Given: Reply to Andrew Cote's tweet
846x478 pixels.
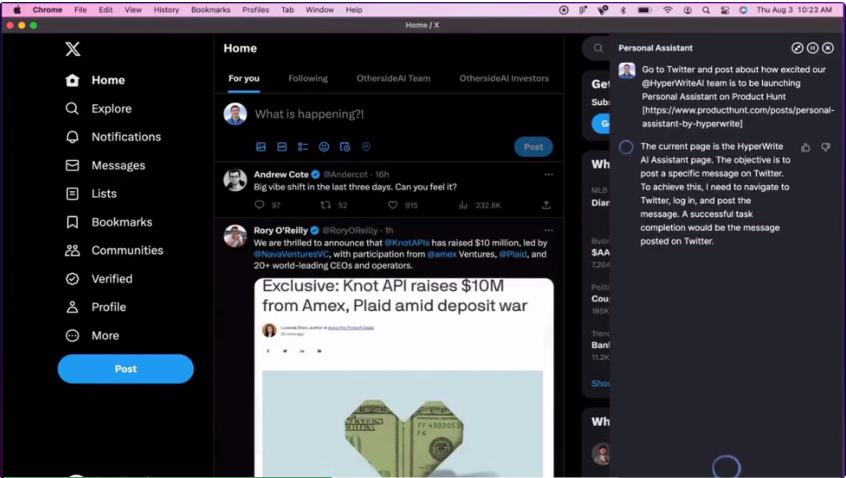Looking at the screenshot, I should [260, 205].
